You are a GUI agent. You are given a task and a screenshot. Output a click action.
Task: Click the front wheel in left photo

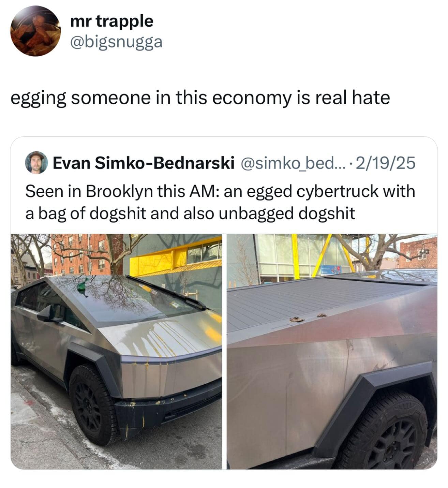point(92,404)
